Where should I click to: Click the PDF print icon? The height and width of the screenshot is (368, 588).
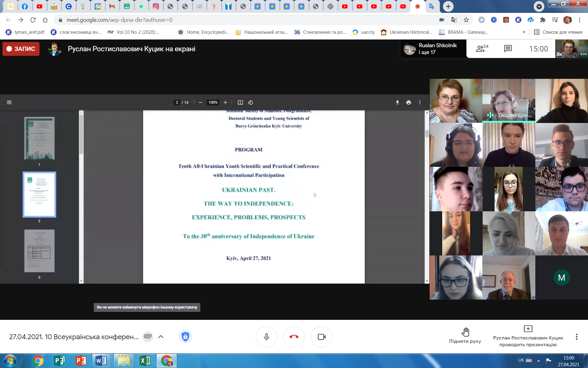pos(409,102)
